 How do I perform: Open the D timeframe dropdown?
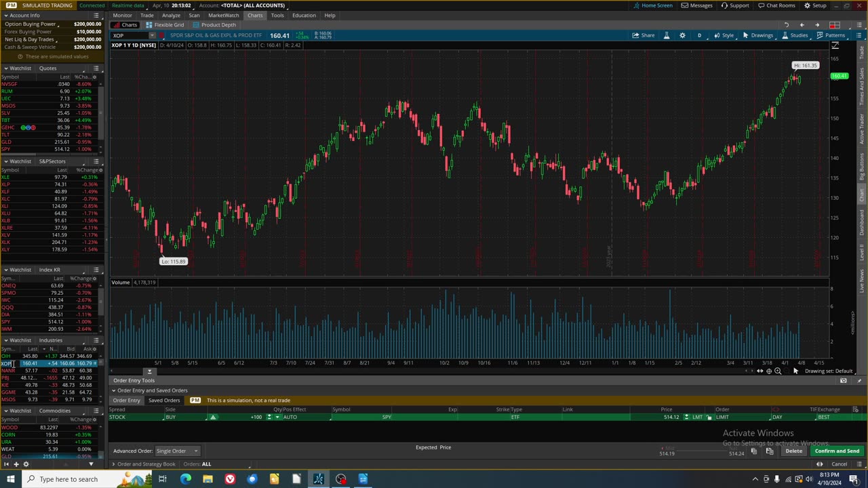699,35
